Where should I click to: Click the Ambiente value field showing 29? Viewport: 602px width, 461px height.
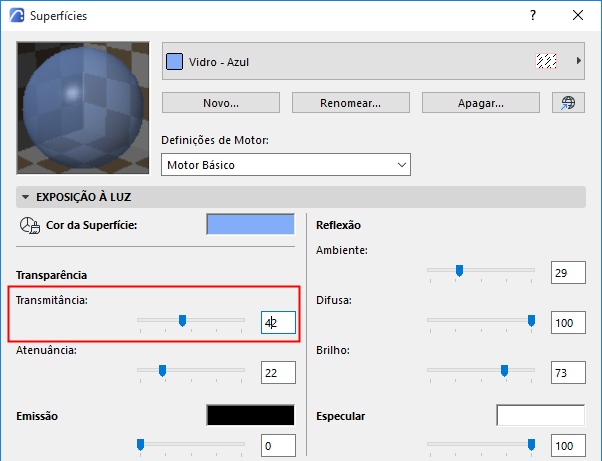coord(568,273)
